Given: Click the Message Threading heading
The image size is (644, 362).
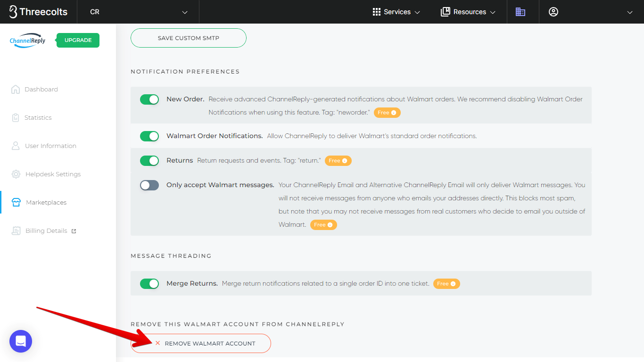Looking at the screenshot, I should coord(171,256).
